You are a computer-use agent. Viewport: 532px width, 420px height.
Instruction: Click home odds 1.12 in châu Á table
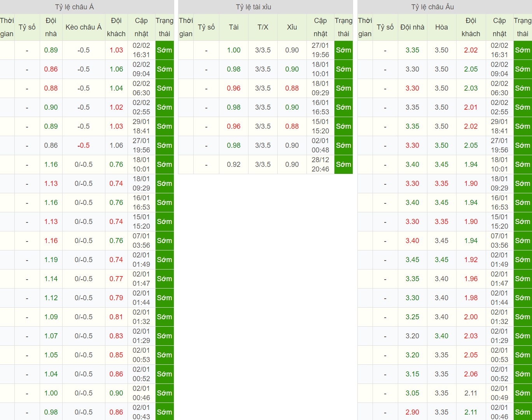[x=51, y=298]
